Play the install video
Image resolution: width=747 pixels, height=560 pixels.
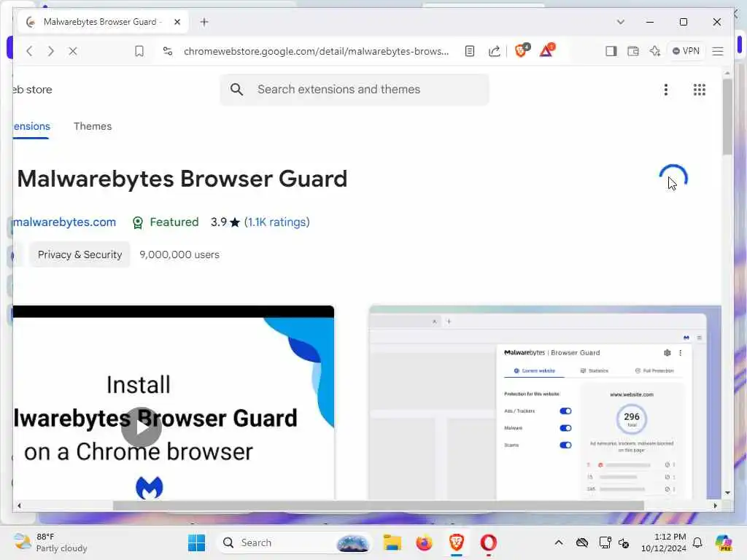coord(142,427)
